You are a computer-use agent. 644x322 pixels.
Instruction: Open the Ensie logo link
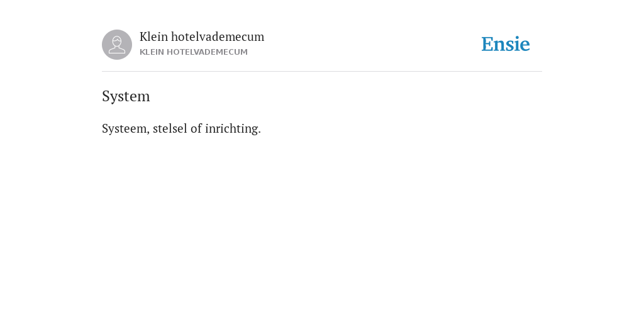(x=506, y=44)
